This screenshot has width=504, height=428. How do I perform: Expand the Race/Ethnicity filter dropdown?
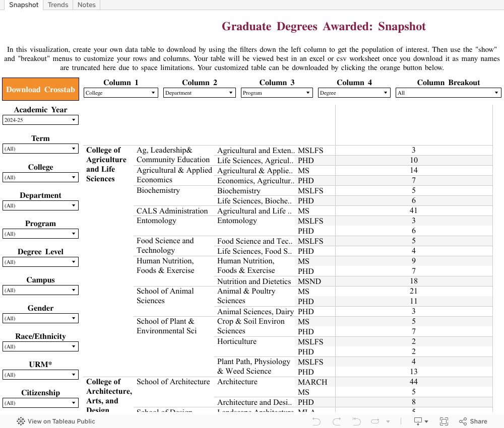pos(40,347)
